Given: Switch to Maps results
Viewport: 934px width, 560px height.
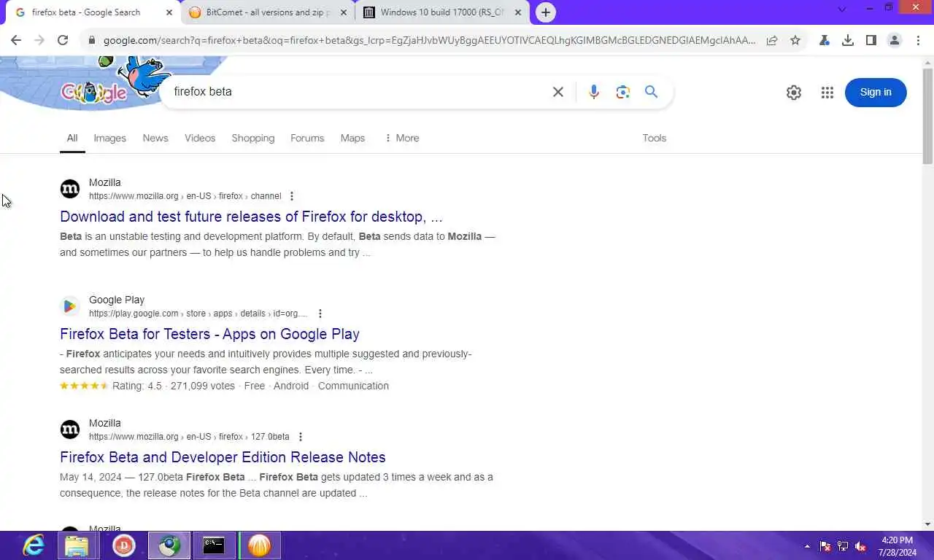Looking at the screenshot, I should click(352, 138).
